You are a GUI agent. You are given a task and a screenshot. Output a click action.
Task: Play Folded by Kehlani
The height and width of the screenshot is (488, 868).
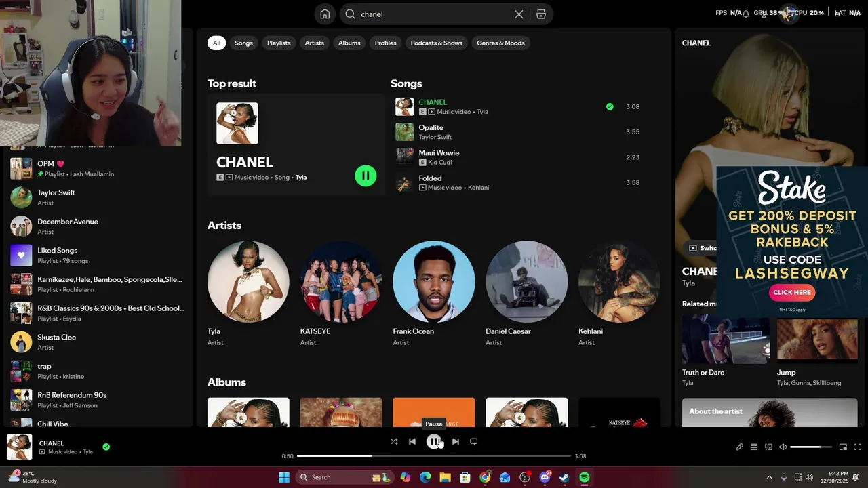[518, 182]
